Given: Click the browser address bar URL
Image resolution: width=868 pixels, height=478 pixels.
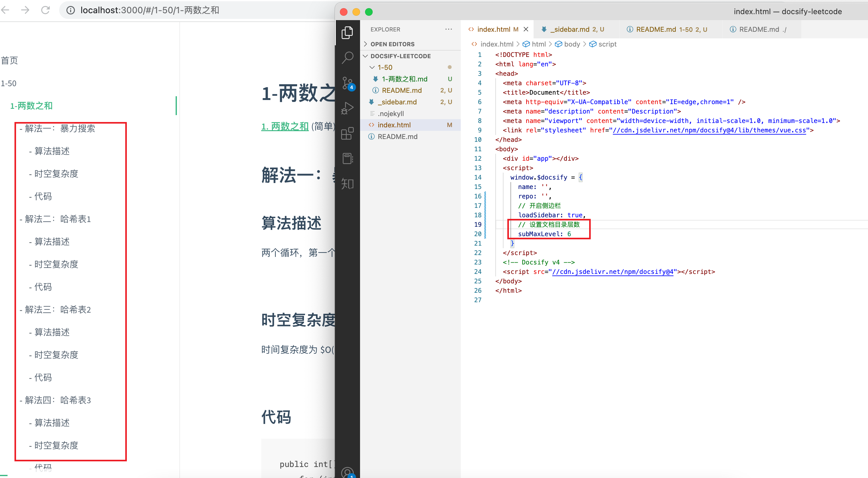Looking at the screenshot, I should (150, 10).
